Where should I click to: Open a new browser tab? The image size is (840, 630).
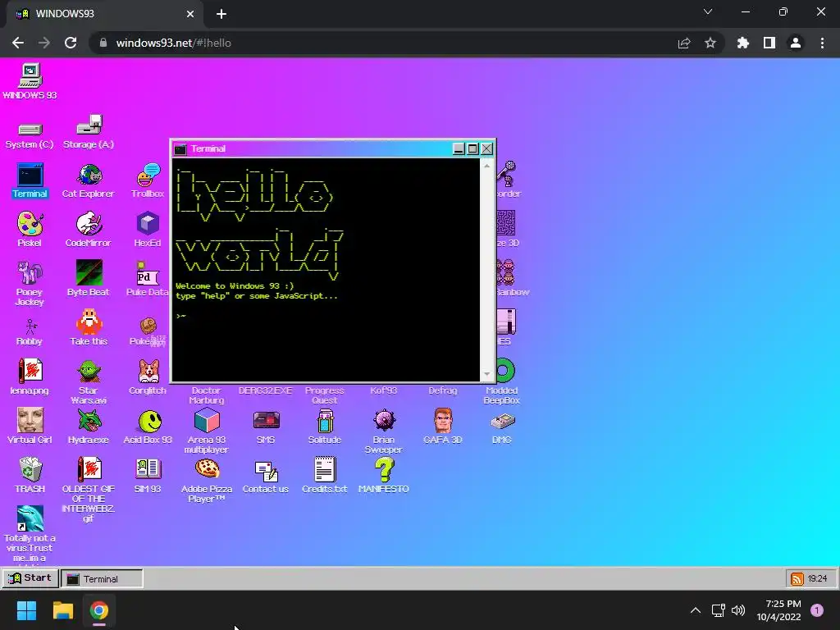(221, 14)
